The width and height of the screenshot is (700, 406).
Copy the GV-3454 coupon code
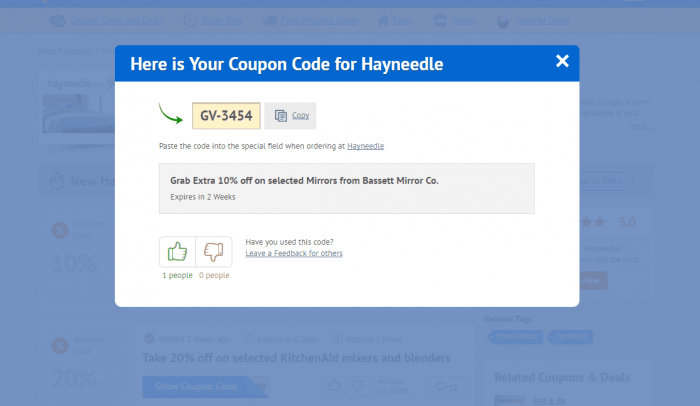pyautogui.click(x=290, y=116)
